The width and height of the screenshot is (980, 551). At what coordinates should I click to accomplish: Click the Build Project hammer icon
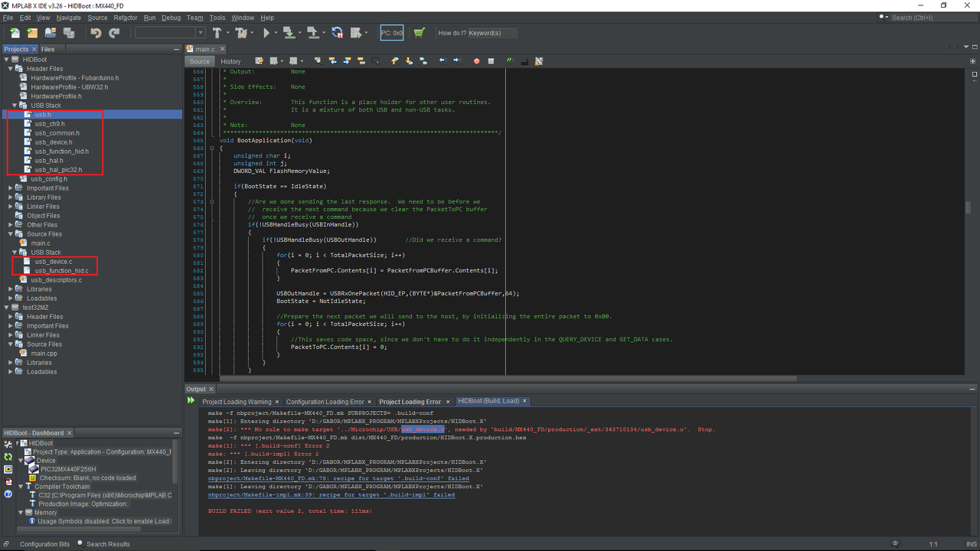pyautogui.click(x=217, y=33)
